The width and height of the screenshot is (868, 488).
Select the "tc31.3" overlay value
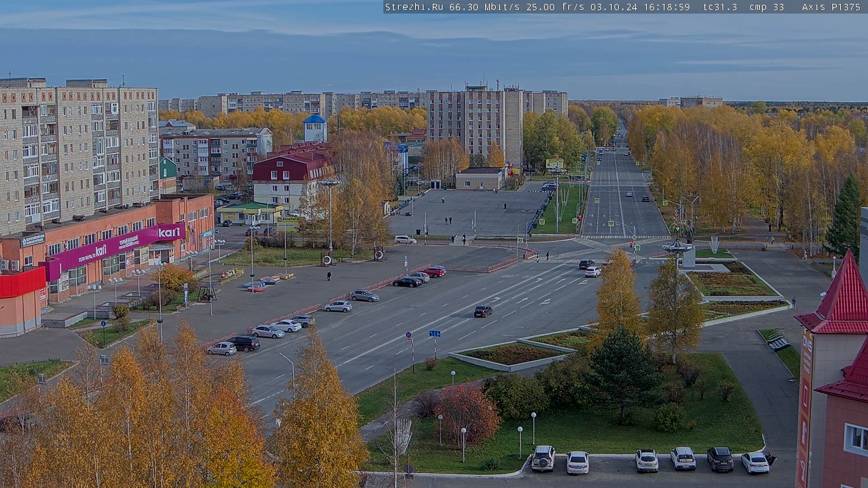pos(720,7)
